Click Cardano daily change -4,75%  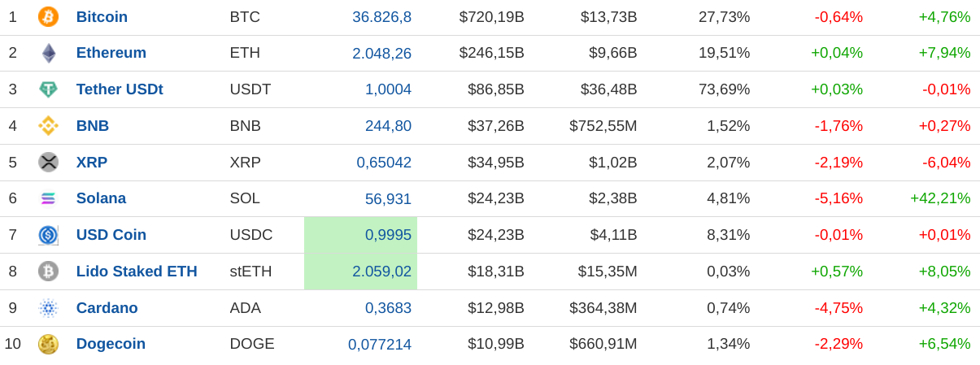pos(838,308)
